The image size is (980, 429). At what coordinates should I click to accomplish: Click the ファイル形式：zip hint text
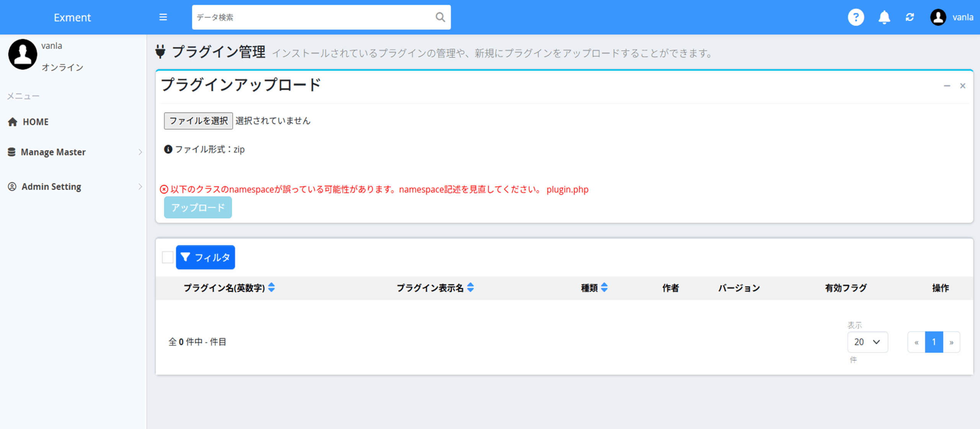coord(210,149)
